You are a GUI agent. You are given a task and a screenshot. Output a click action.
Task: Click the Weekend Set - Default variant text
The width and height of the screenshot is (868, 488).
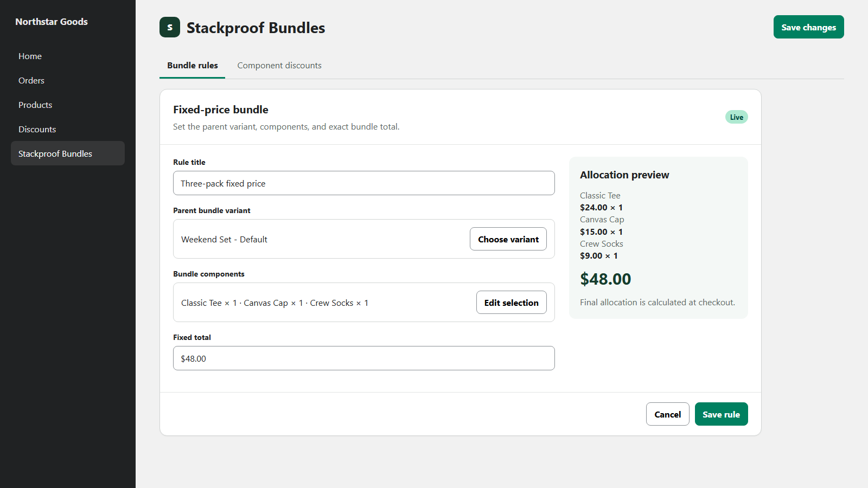point(224,239)
